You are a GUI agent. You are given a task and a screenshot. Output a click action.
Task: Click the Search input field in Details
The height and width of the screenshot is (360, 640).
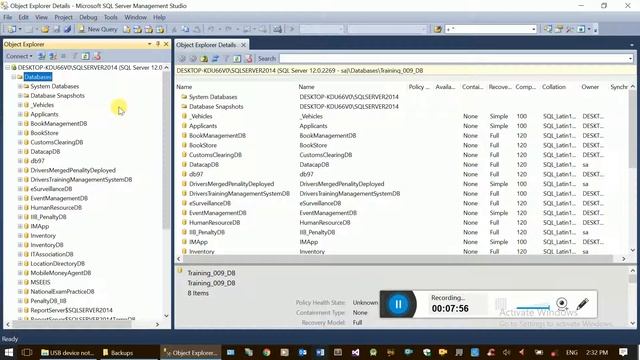[453, 58]
